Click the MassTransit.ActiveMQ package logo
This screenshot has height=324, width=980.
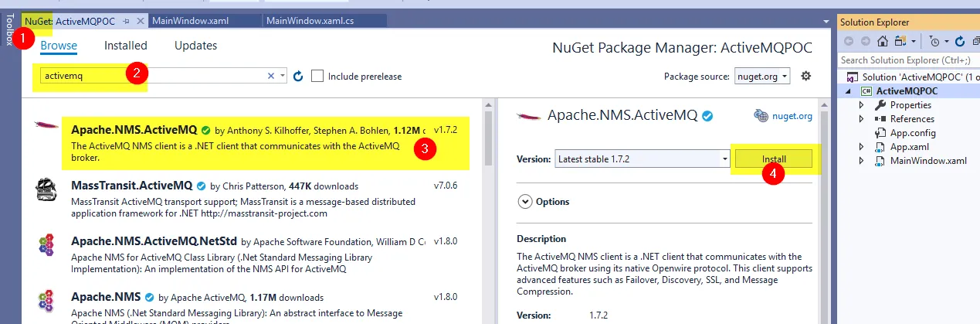pos(48,190)
